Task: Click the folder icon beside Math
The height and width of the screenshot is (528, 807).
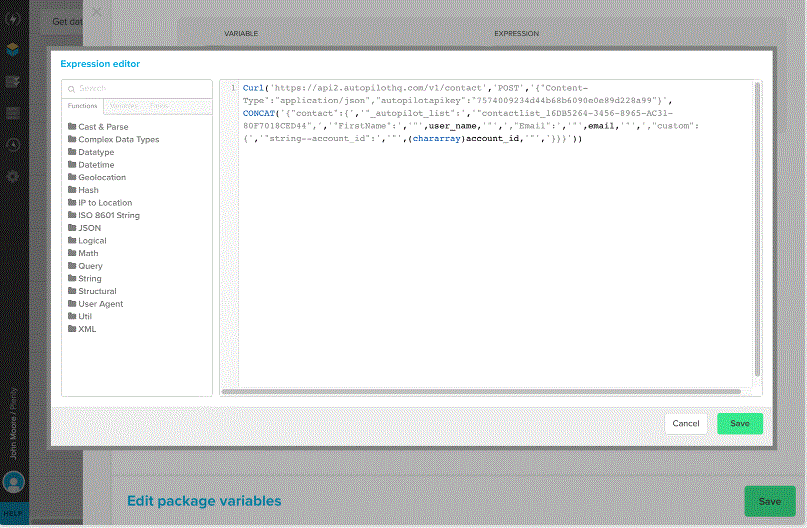Action: click(72, 253)
